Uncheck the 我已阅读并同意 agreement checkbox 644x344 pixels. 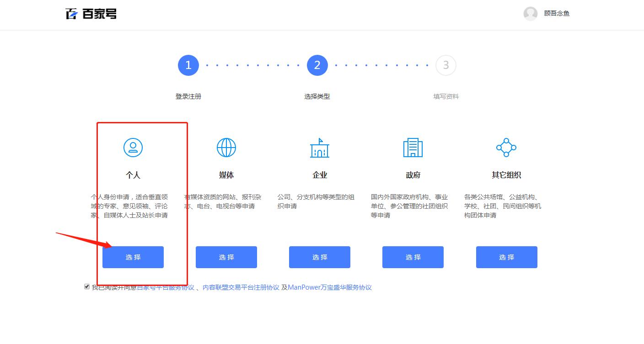tap(87, 286)
